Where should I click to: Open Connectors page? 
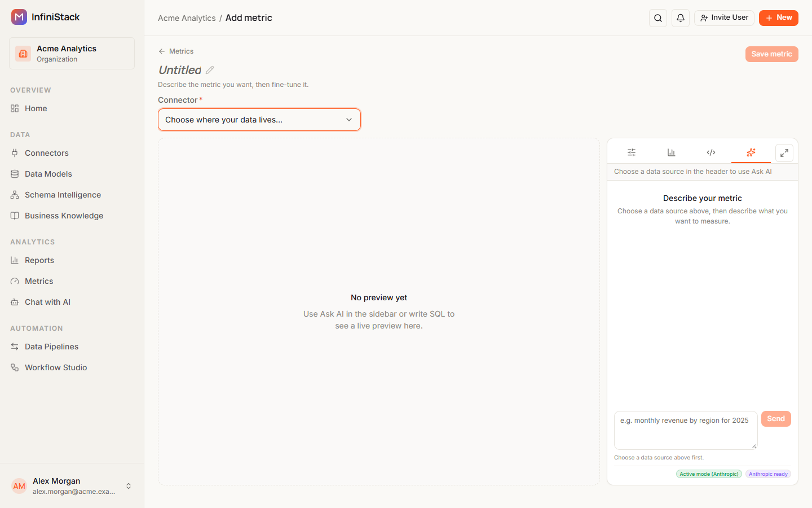point(72,153)
